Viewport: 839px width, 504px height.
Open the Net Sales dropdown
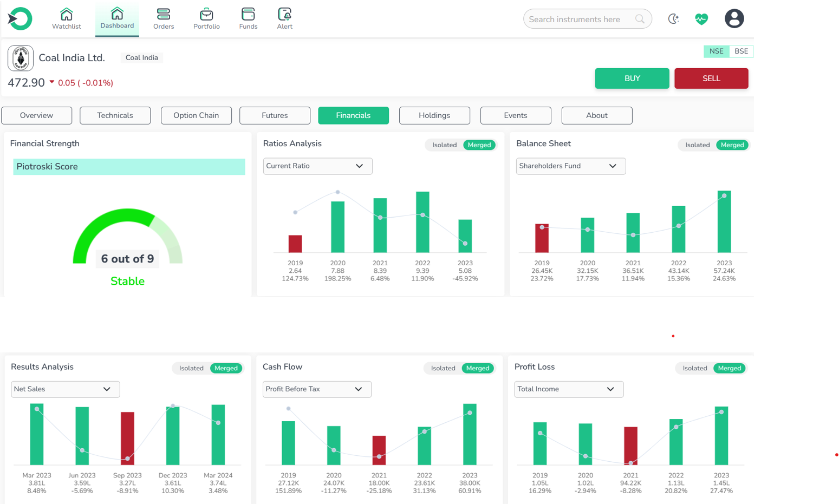(x=65, y=389)
